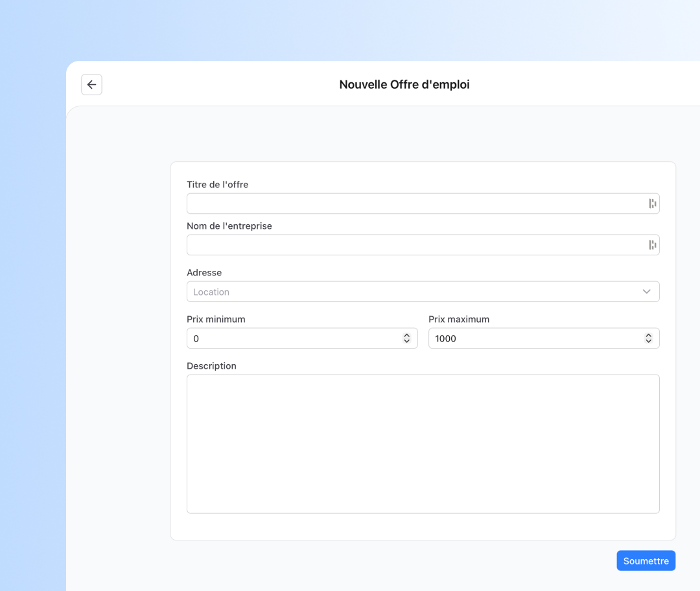700x591 pixels.
Task: Expand the Adresse dropdown chevron
Action: pyautogui.click(x=646, y=292)
